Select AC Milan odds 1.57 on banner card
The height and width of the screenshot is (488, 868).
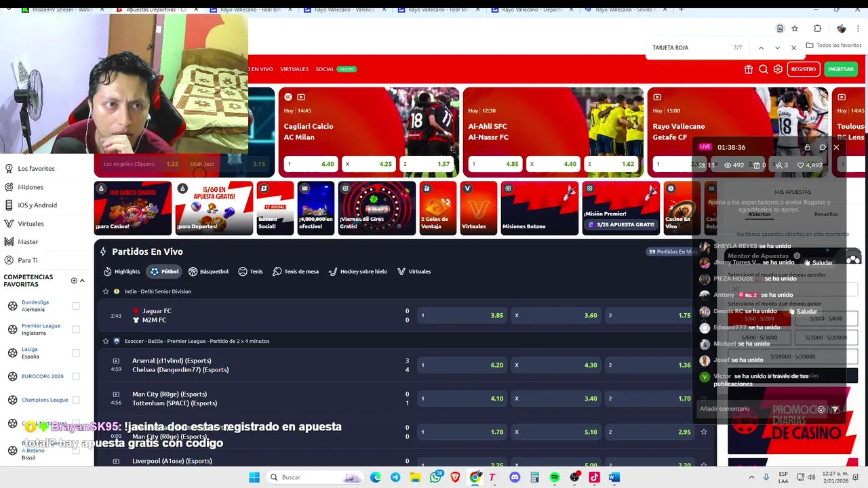pos(426,164)
